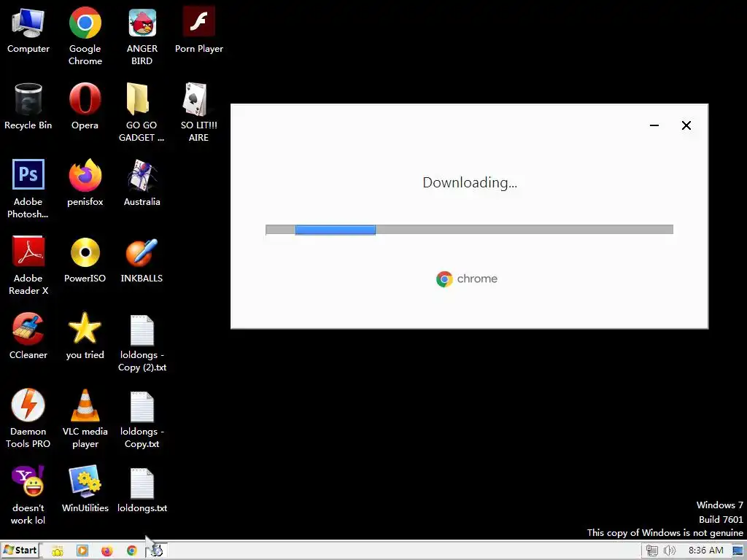Minimize the Chrome installer window
This screenshot has height=560, width=747.
pos(654,125)
